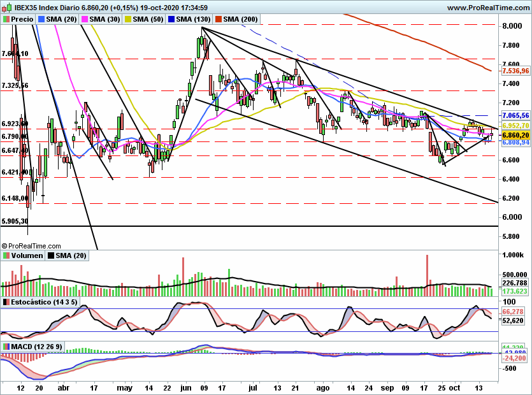Image resolution: width=532 pixels, height=395 pixels.
Task: Select the Precio legend button
Action: click(18, 19)
